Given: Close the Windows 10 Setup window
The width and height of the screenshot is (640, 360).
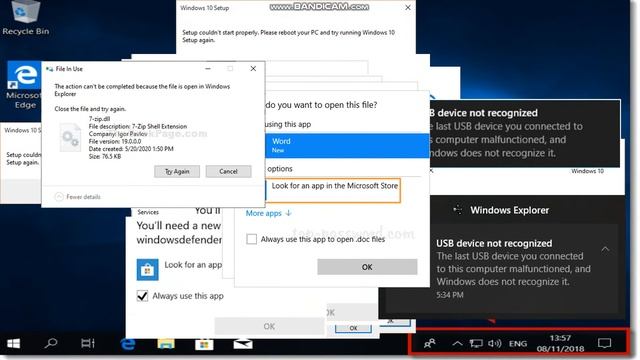Looking at the screenshot, I should (408, 7).
